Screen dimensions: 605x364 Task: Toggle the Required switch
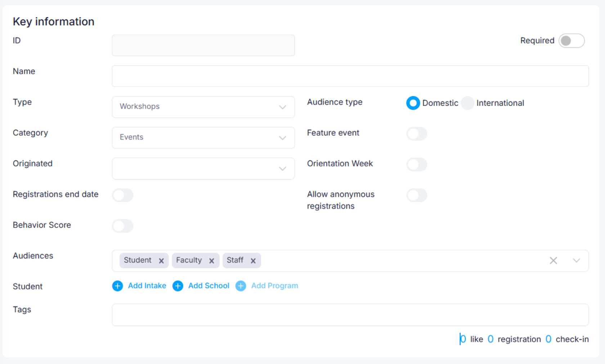pos(571,41)
